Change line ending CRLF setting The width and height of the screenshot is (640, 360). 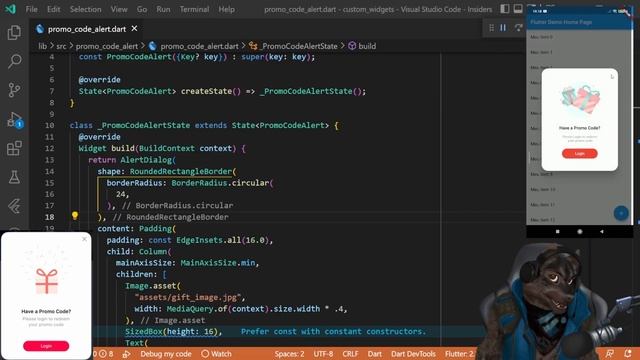[350, 354]
